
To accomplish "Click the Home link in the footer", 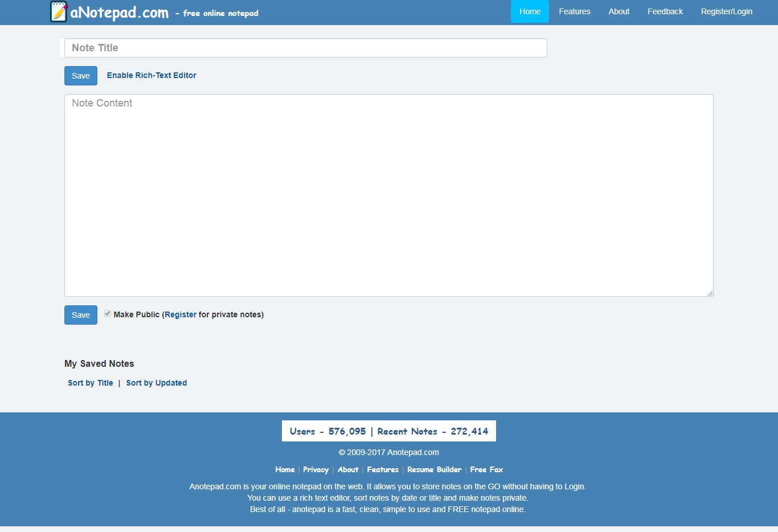I will tap(285, 469).
